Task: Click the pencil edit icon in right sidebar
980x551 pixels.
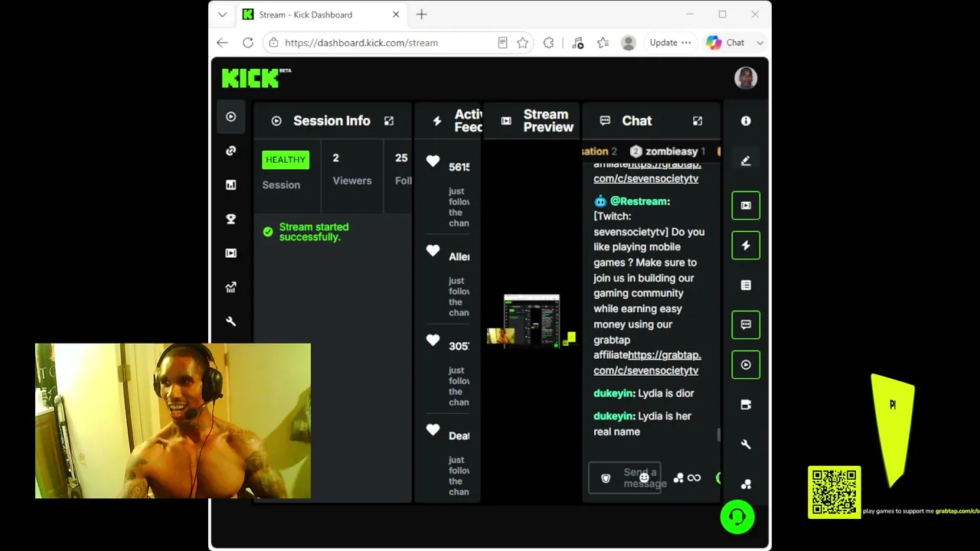Action: point(746,161)
